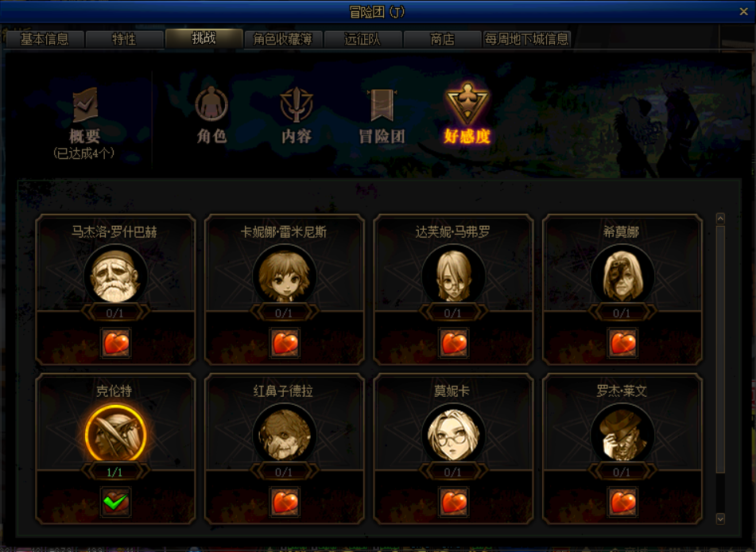Open the 每周地下城信息 tab
756x552 pixels.
click(x=526, y=39)
